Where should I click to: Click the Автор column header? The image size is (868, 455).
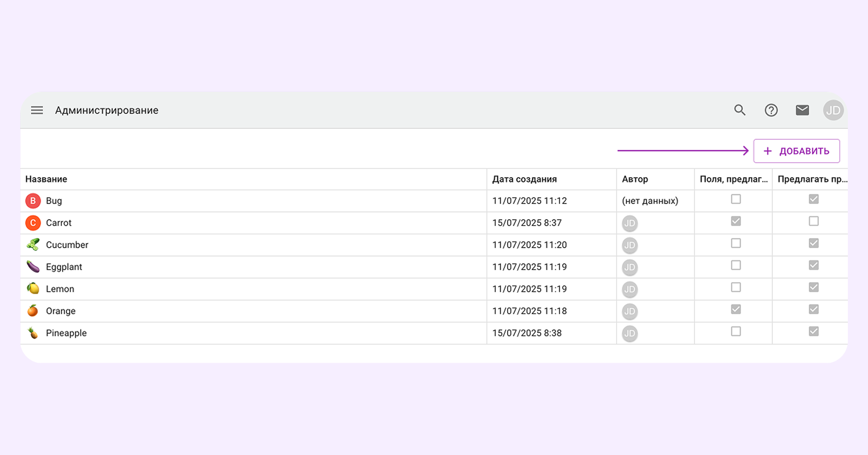coord(635,179)
